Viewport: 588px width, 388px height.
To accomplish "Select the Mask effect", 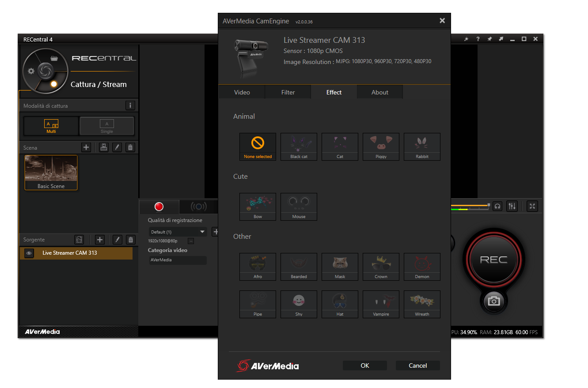I will (340, 267).
